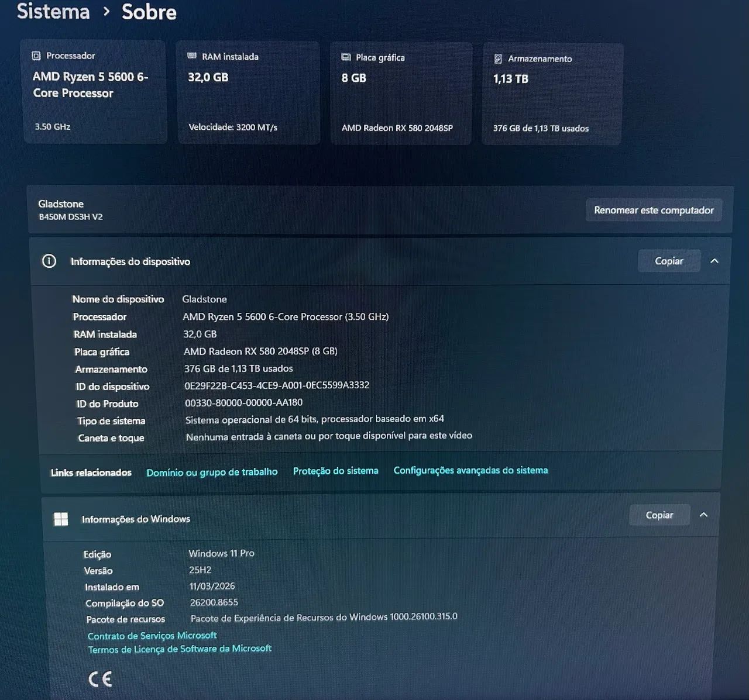Copy the Windows information

coord(659,515)
